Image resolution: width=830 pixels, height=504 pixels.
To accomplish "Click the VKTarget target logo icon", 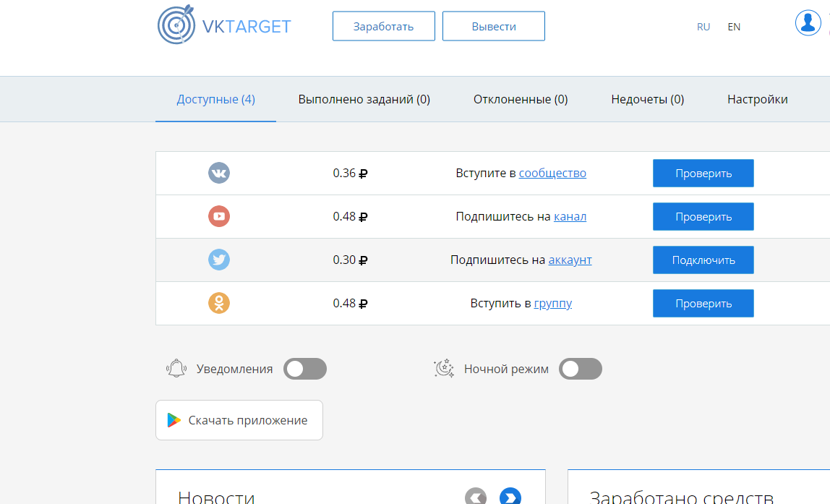I will coord(176,25).
